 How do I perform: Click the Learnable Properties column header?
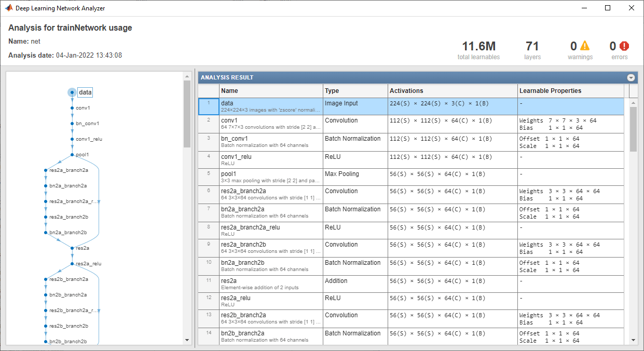point(571,91)
